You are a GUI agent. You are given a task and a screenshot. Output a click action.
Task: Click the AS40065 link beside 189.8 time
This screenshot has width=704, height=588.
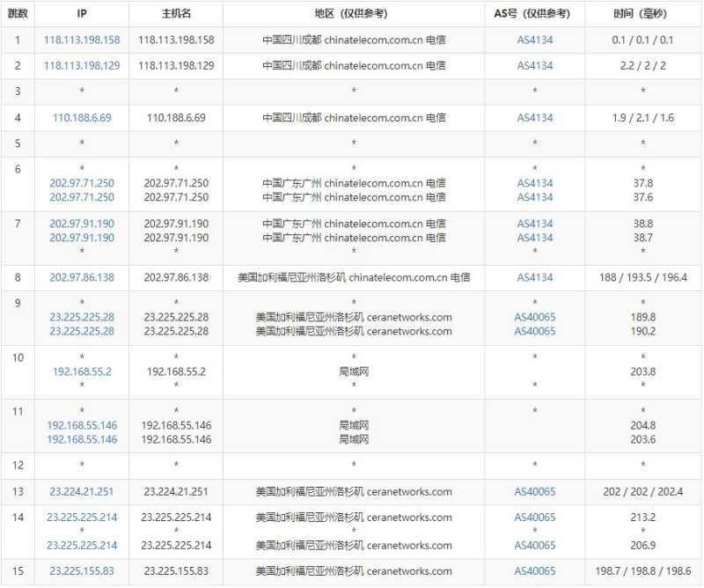pos(535,317)
